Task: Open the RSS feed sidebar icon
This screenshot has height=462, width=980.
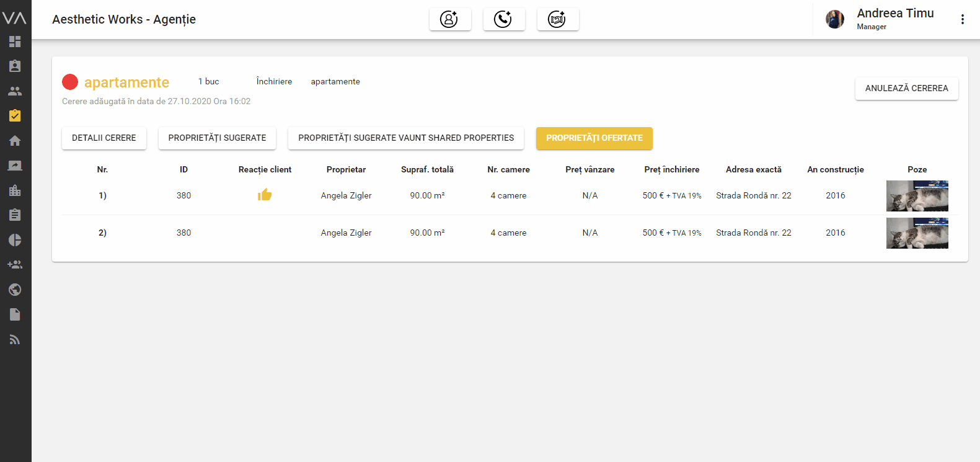Action: [x=15, y=339]
